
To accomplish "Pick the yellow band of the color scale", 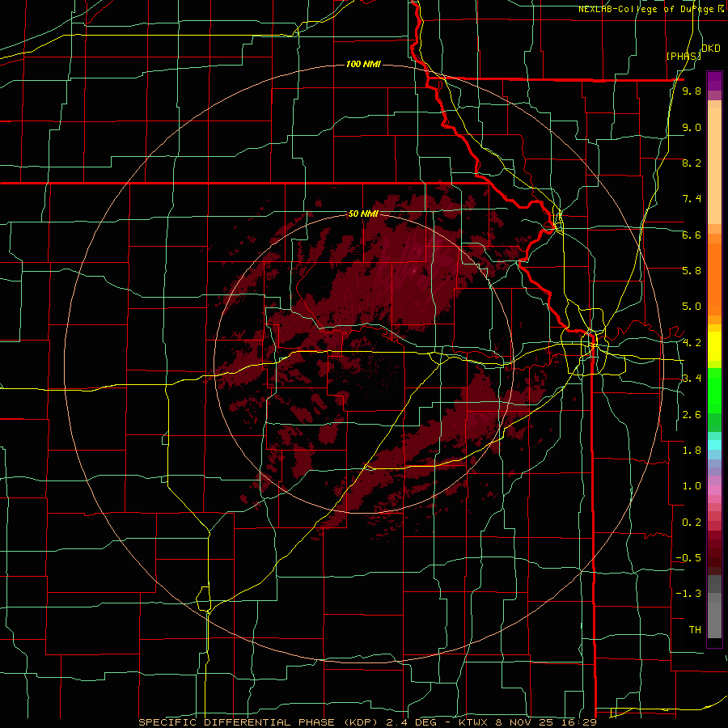I will click(x=714, y=346).
